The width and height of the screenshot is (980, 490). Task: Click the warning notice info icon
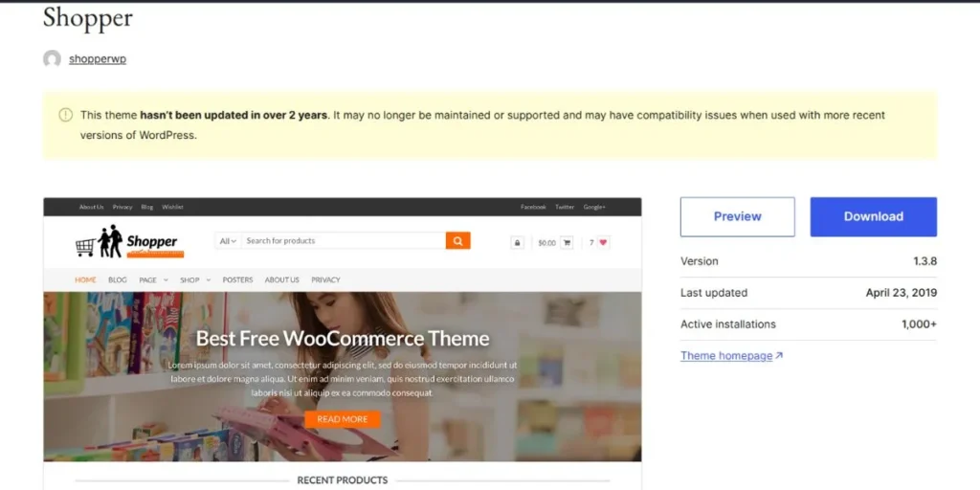pyautogui.click(x=66, y=115)
